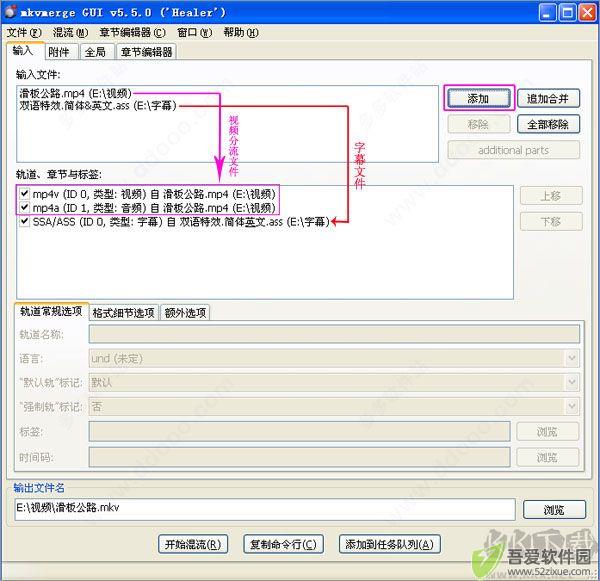Click the 轨道名称 input field
600x581 pixels.
(334, 334)
